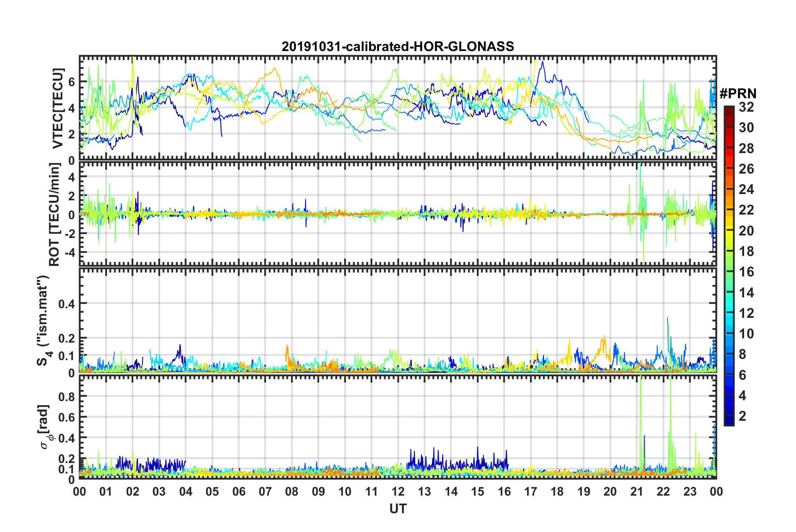This screenshot has height=532, width=796.
Task: Click colorbar tick label 30
Action: click(746, 128)
